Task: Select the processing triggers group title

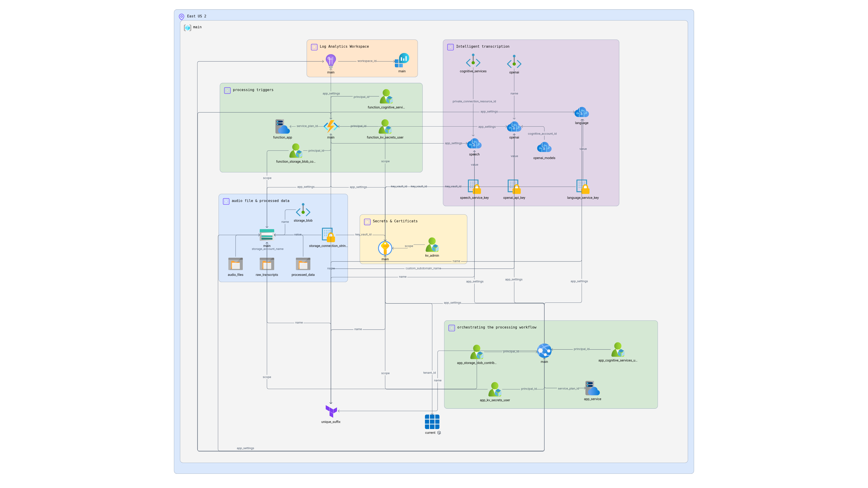Action: (253, 90)
